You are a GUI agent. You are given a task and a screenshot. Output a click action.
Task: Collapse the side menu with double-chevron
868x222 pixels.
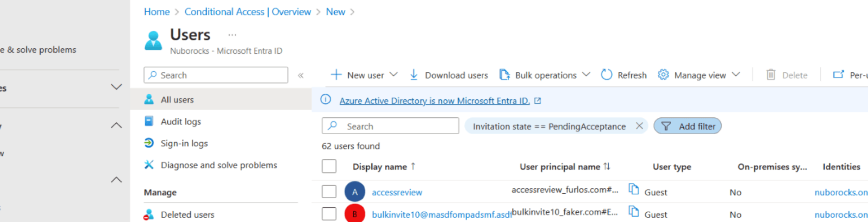[300, 75]
